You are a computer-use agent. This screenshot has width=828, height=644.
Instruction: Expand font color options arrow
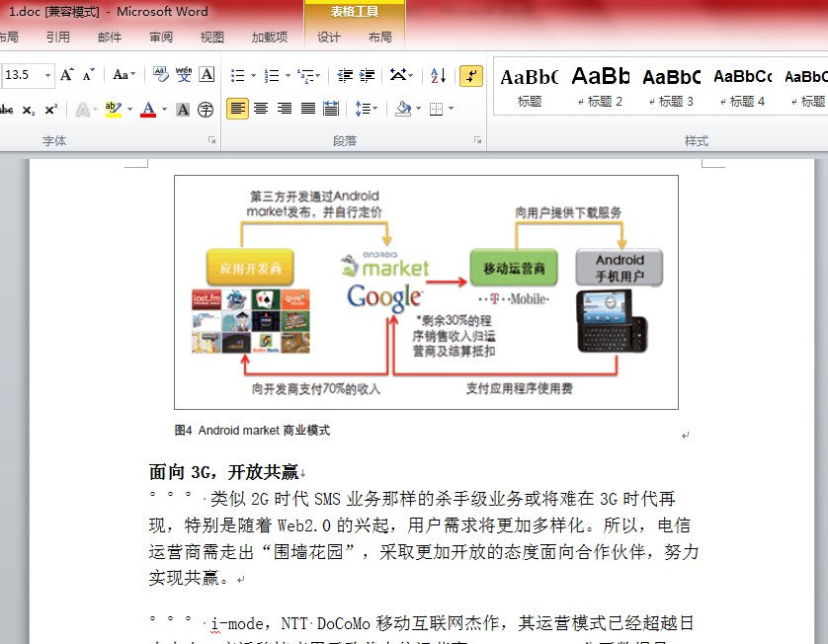(164, 110)
